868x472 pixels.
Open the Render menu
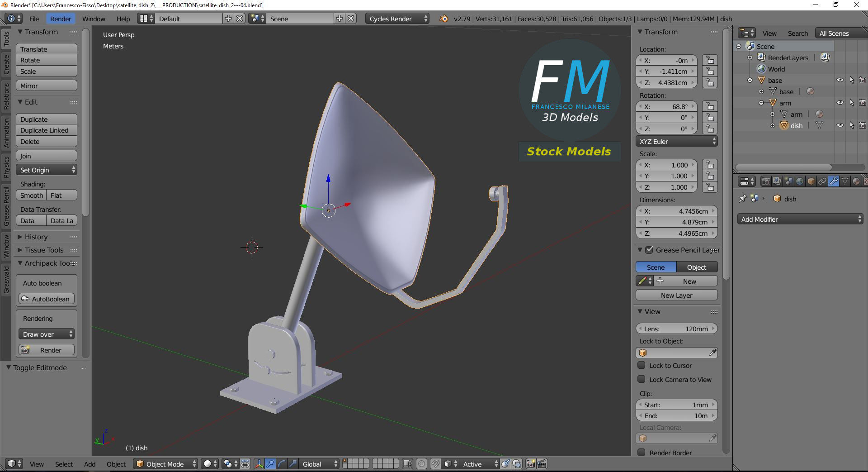pos(60,19)
